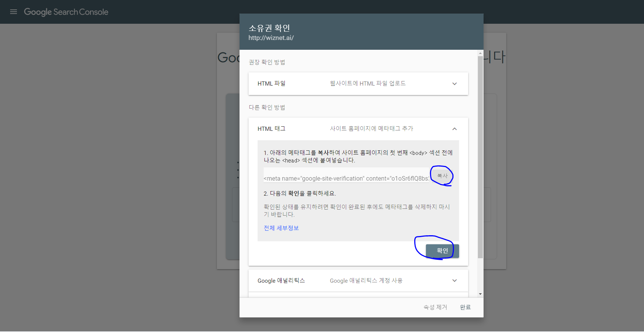Open the 전체 세부정보 link
This screenshot has width=644, height=334.
[281, 228]
